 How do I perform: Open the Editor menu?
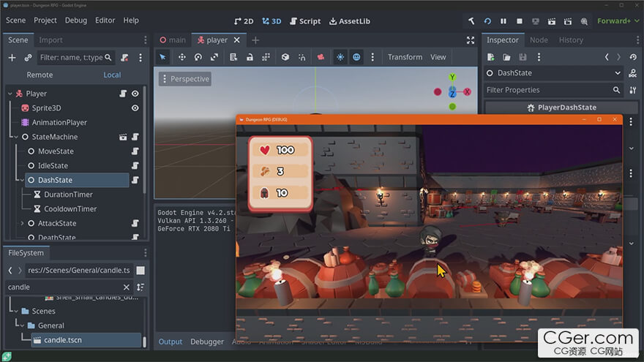click(x=105, y=20)
